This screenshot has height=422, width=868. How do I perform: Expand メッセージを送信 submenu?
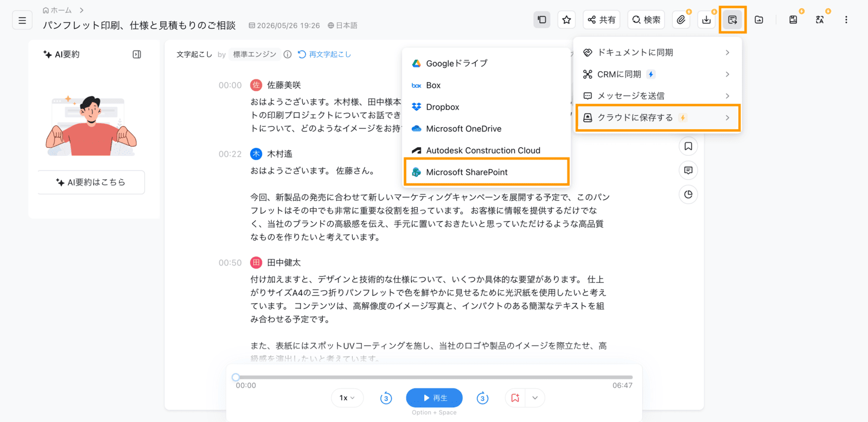click(657, 96)
